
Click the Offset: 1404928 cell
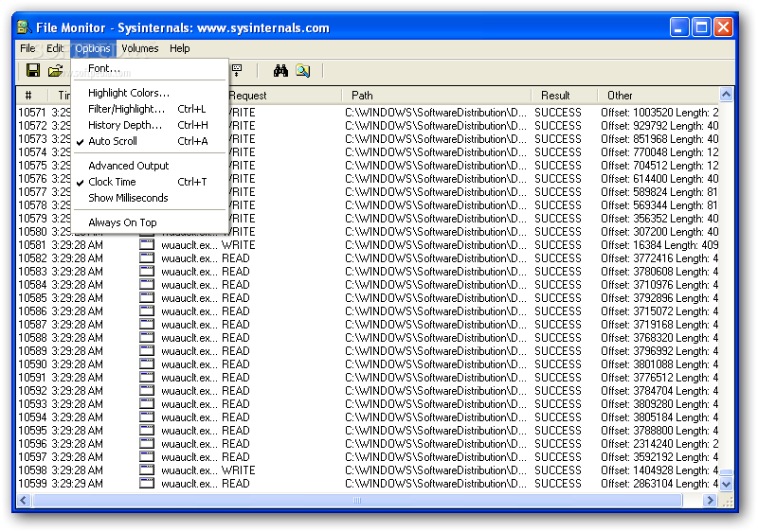pyautogui.click(x=659, y=470)
